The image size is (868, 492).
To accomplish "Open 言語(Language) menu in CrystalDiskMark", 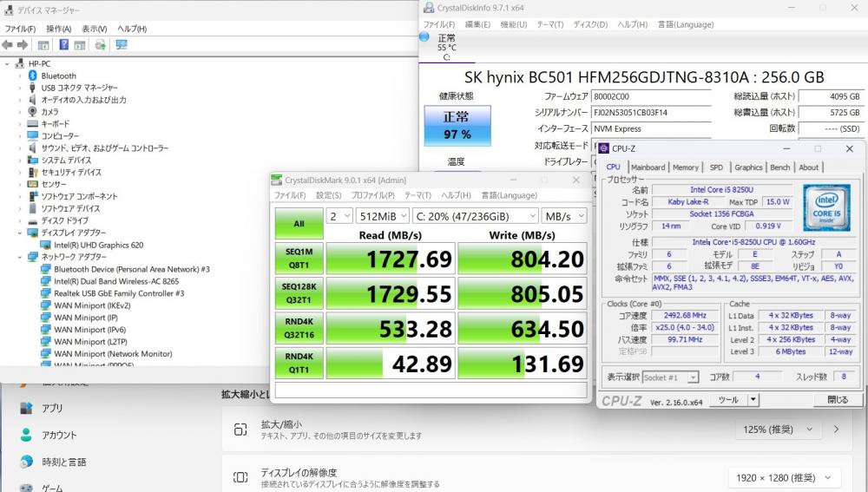I will pyautogui.click(x=509, y=195).
